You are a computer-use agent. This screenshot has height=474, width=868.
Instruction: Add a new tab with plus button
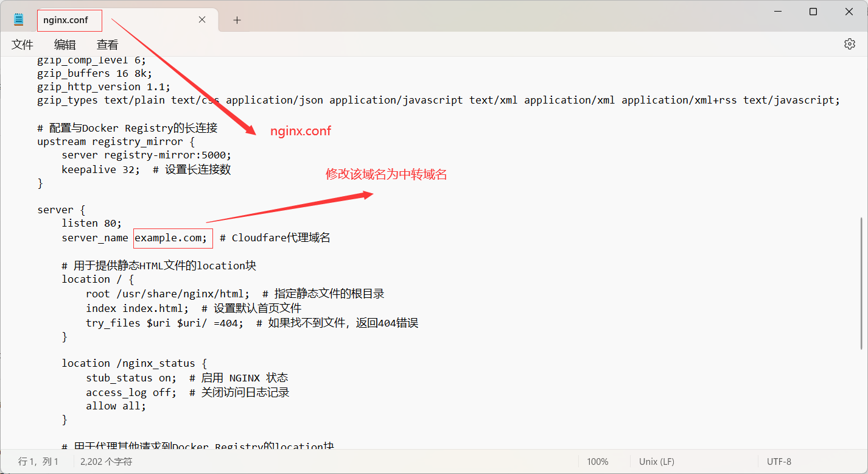coord(237,20)
